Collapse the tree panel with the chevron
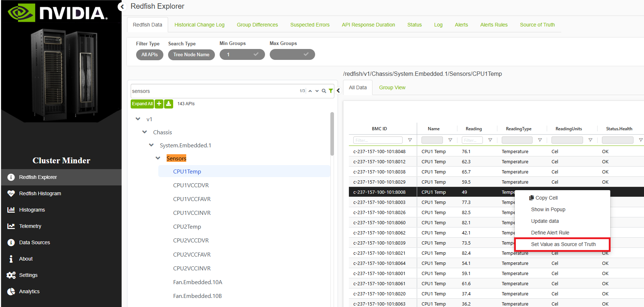Viewport: 644px width, 307px height. pos(338,91)
